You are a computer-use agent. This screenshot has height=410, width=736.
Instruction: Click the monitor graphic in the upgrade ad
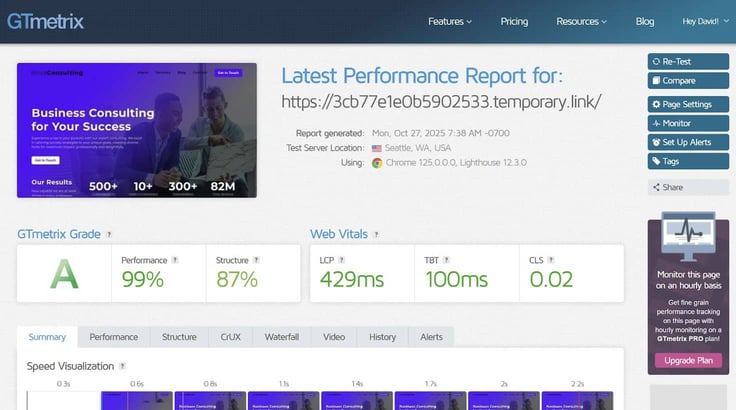pyautogui.click(x=688, y=236)
